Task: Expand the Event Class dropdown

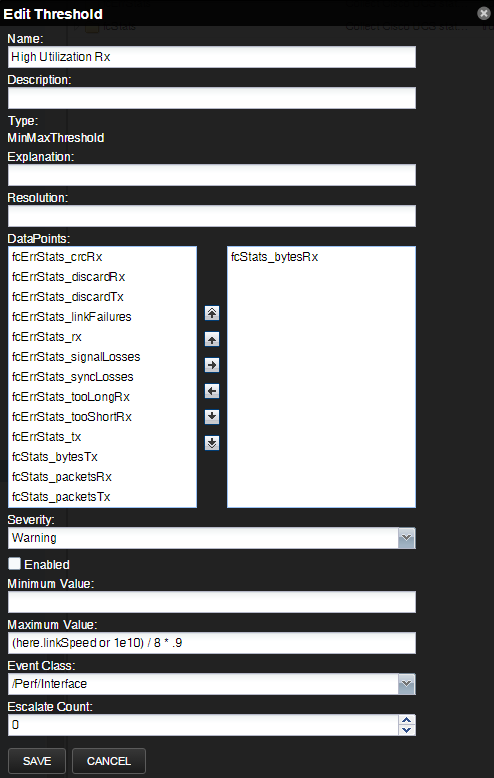Action: click(406, 684)
